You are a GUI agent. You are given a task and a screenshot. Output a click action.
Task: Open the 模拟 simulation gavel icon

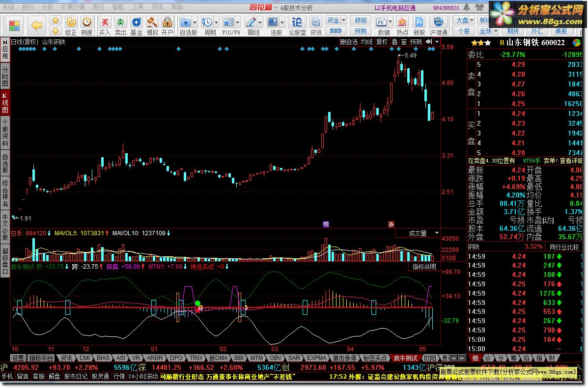click(152, 22)
